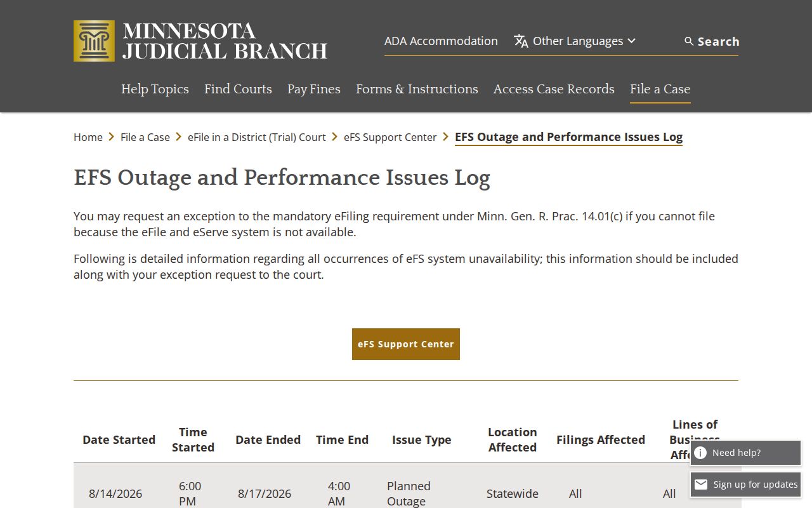Select Access Case Records in the navigation
The height and width of the screenshot is (508, 812).
pyautogui.click(x=554, y=89)
